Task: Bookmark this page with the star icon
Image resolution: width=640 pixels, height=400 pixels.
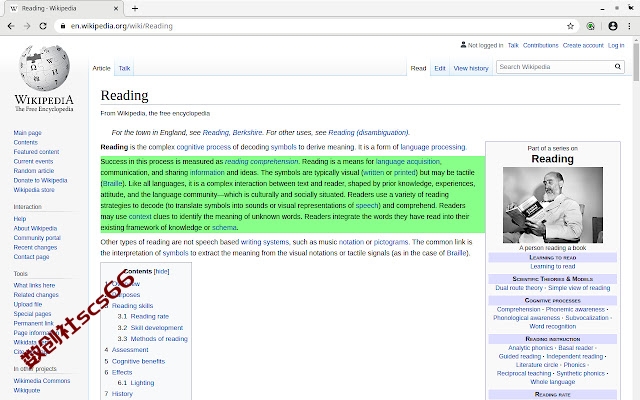Action: pos(570,26)
